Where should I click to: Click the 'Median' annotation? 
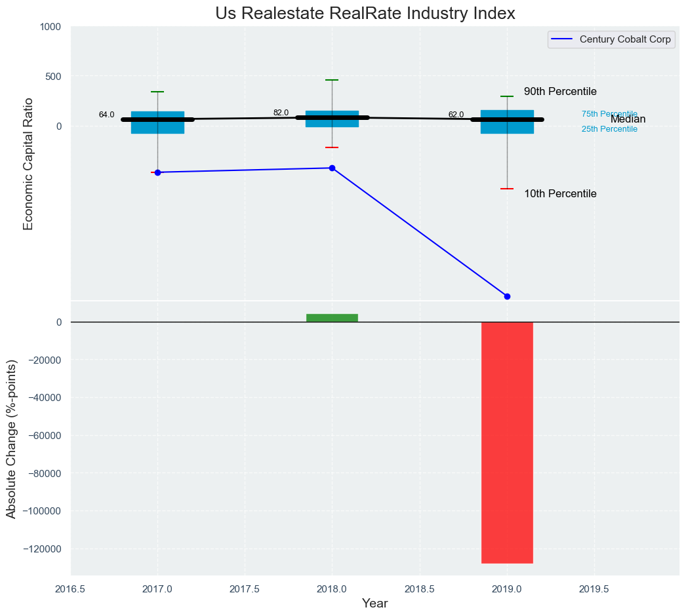point(628,119)
